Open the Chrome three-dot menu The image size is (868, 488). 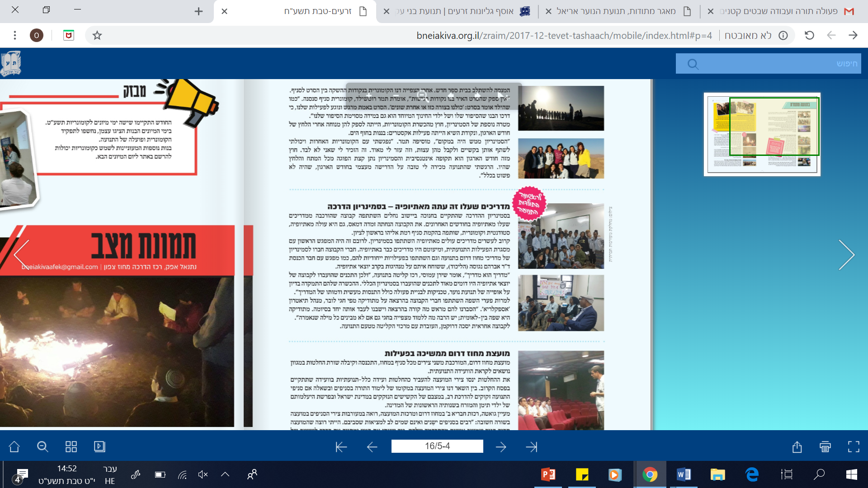(x=15, y=35)
